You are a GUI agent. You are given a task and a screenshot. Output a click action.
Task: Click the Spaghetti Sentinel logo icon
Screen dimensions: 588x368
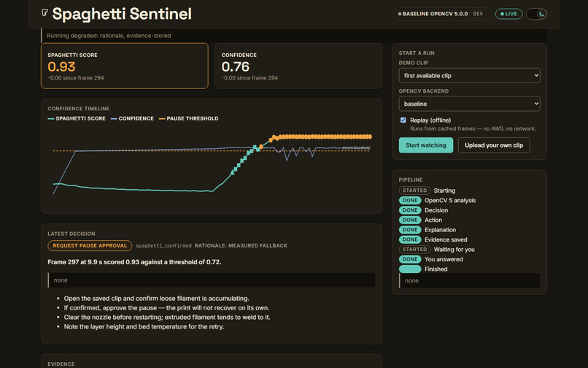(x=45, y=13)
